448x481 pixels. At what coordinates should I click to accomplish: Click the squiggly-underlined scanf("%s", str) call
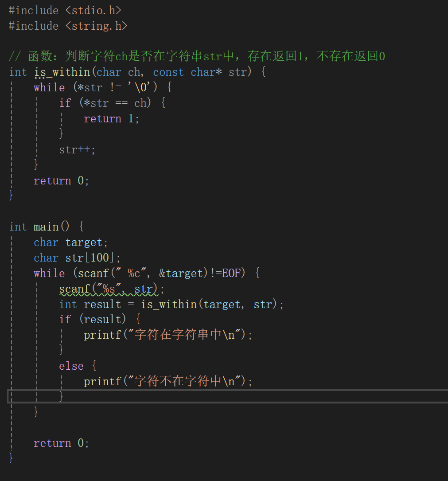point(109,289)
